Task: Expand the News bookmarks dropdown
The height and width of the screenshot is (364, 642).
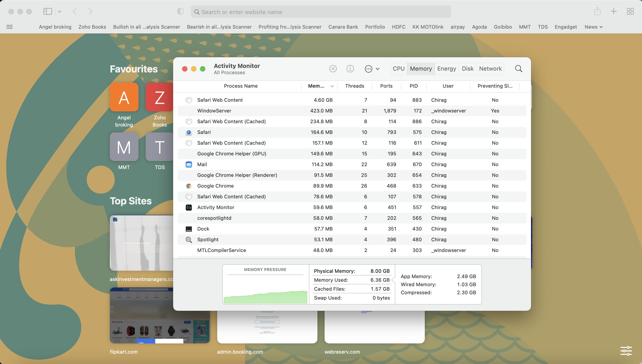Action: pos(593,27)
